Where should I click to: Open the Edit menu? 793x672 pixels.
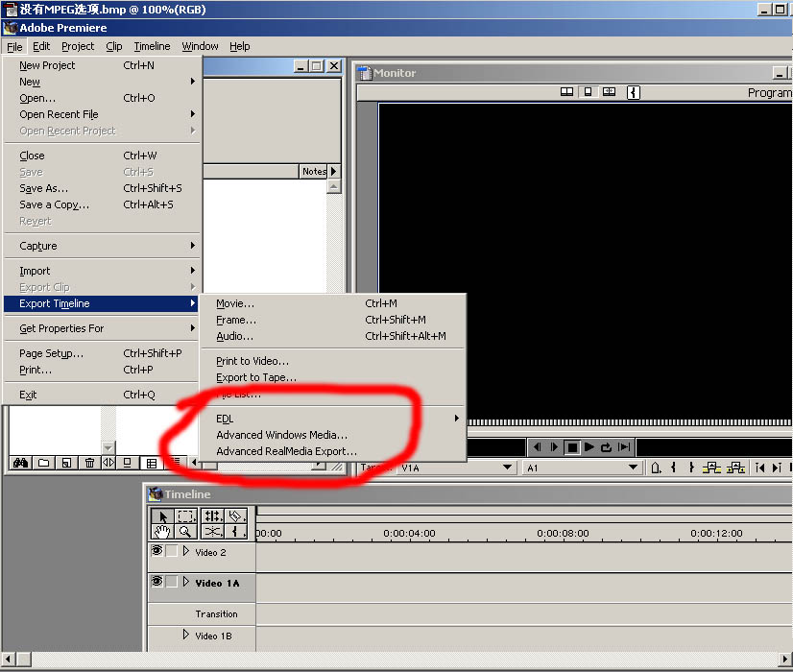[41, 46]
